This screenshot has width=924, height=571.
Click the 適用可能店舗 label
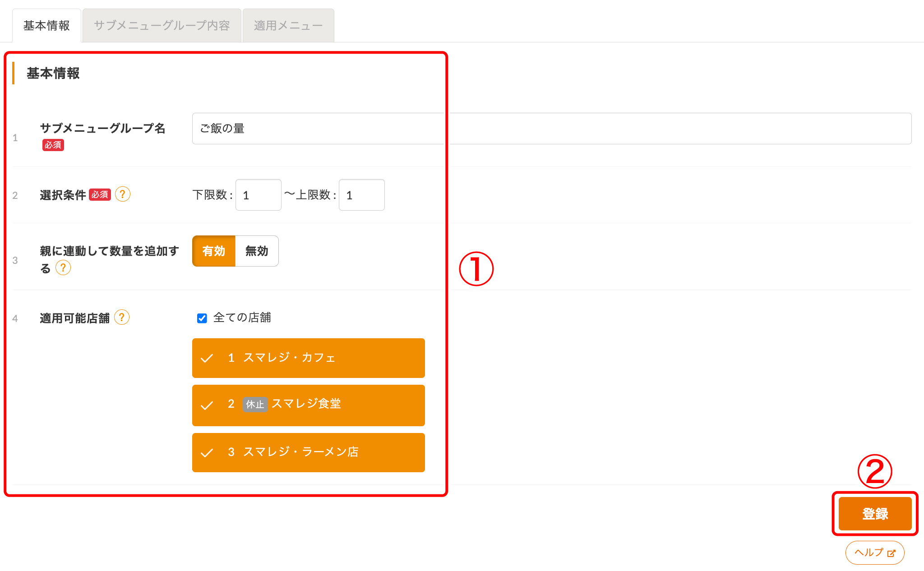point(75,318)
